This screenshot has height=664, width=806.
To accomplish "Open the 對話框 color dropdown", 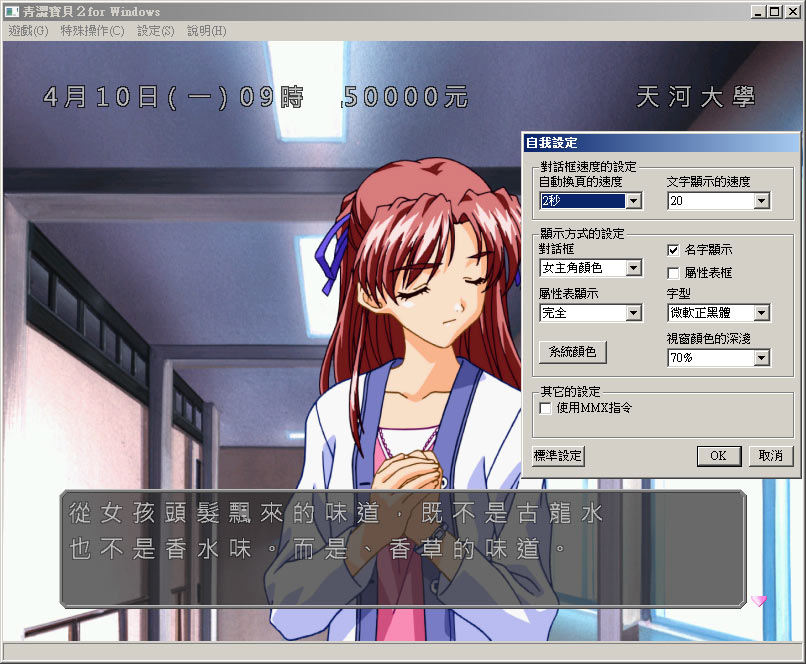I will [x=633, y=268].
